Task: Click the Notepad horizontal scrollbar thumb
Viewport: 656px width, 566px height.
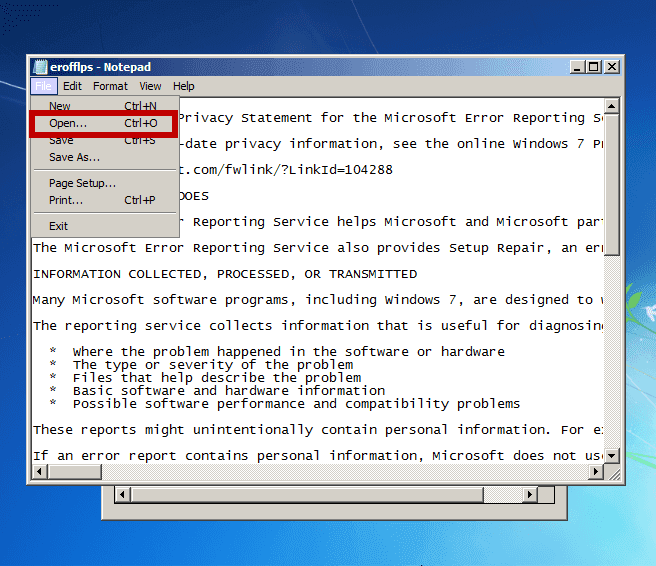Action: click(74, 472)
